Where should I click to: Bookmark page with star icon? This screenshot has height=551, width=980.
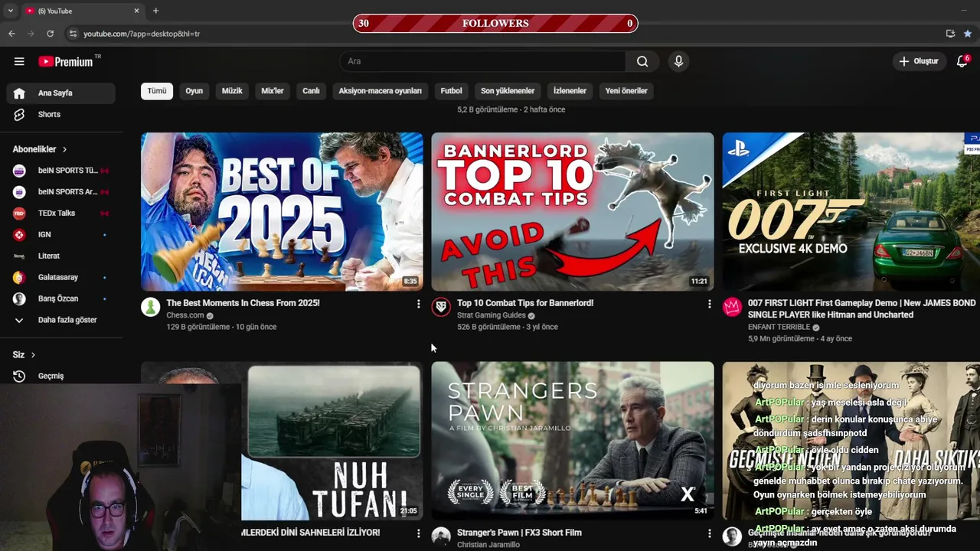pos(968,34)
